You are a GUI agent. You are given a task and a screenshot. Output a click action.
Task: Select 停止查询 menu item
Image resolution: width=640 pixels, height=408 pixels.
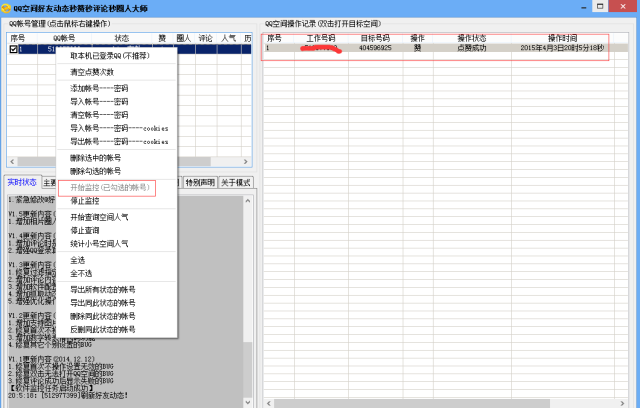(85, 231)
